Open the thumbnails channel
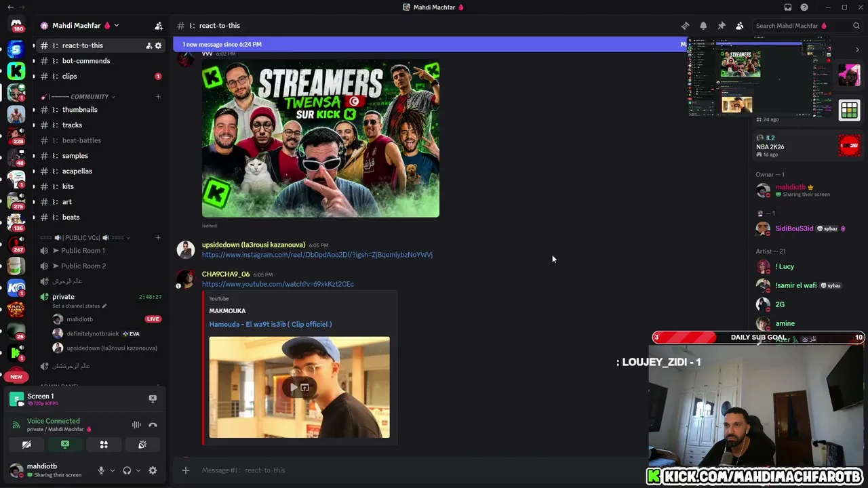Image resolution: width=868 pixels, height=488 pixels. point(101,110)
